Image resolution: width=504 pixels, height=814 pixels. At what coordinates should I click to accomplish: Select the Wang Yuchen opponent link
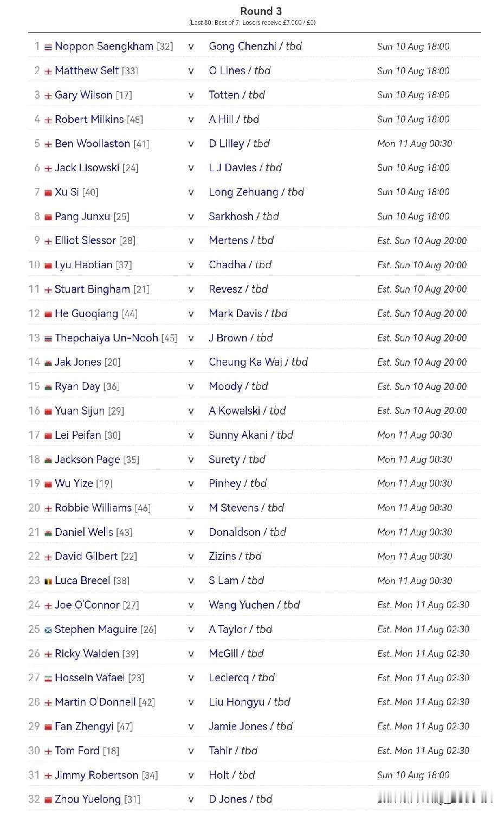(x=241, y=605)
